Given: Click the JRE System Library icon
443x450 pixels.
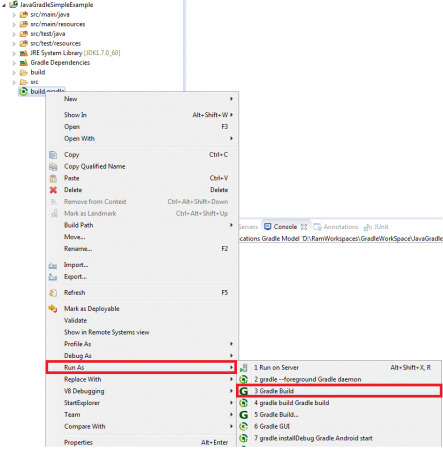Looking at the screenshot, I should point(23,53).
